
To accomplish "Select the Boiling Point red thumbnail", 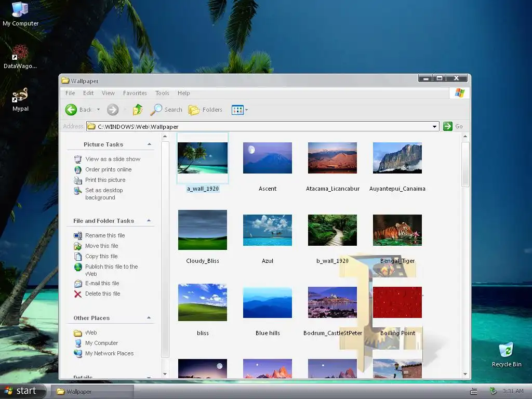I will 397,302.
